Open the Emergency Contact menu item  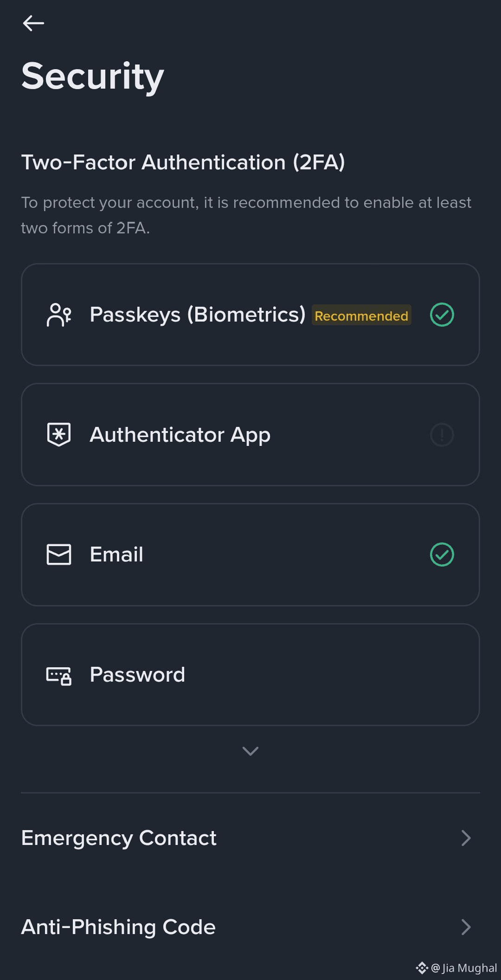tap(119, 838)
